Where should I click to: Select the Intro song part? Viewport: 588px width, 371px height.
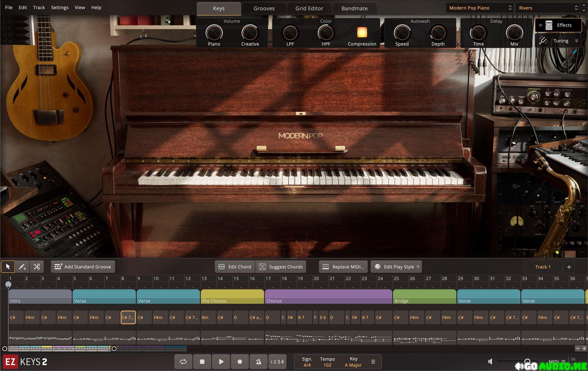pos(40,297)
